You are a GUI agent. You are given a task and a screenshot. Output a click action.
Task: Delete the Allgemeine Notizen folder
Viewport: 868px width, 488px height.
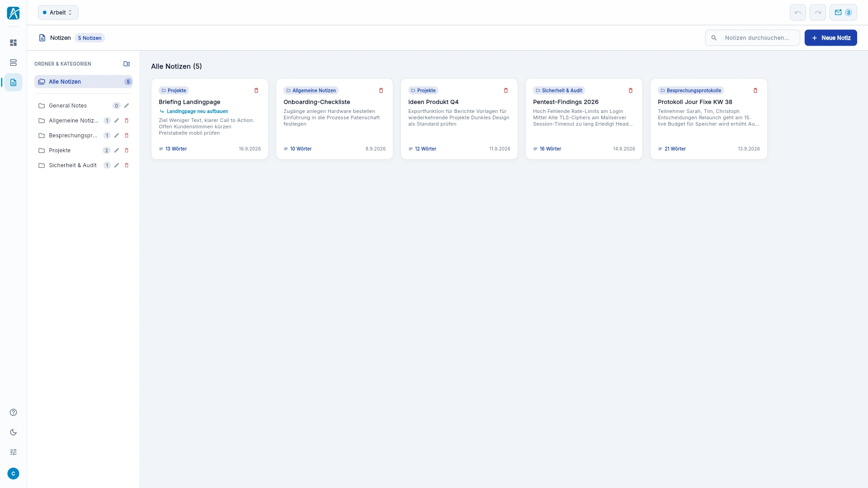click(x=127, y=121)
